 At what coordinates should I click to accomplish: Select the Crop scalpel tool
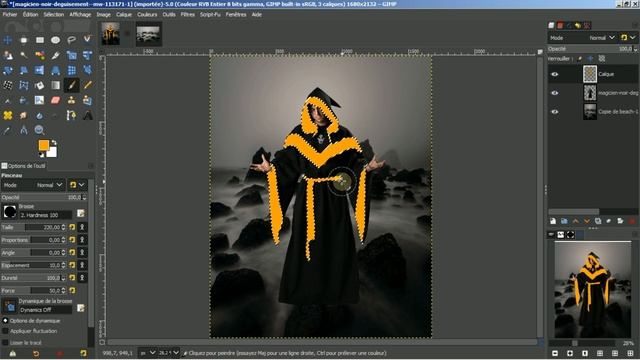pos(56,55)
